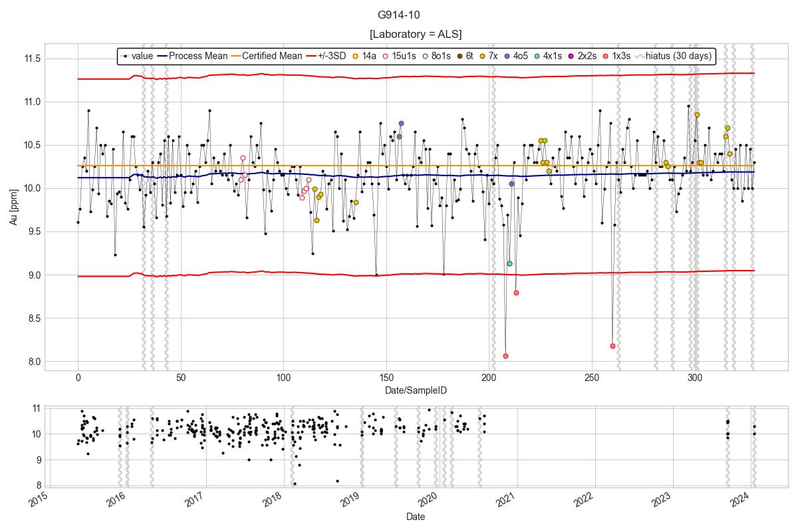Click the 2x2s magenta legend marker
The height and width of the screenshot is (532, 798).
click(x=571, y=57)
